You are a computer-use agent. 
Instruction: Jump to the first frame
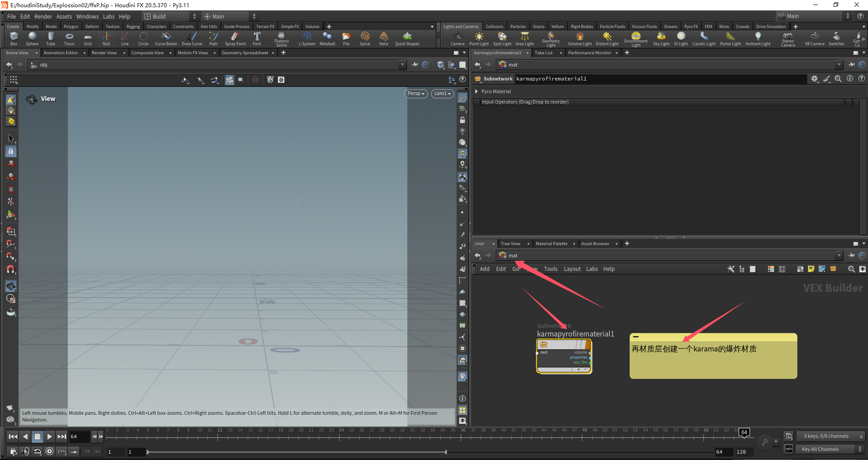click(13, 436)
